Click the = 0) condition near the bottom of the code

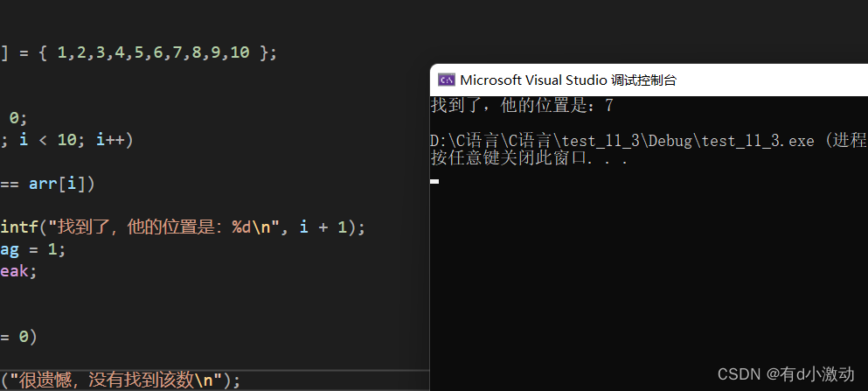click(x=18, y=337)
